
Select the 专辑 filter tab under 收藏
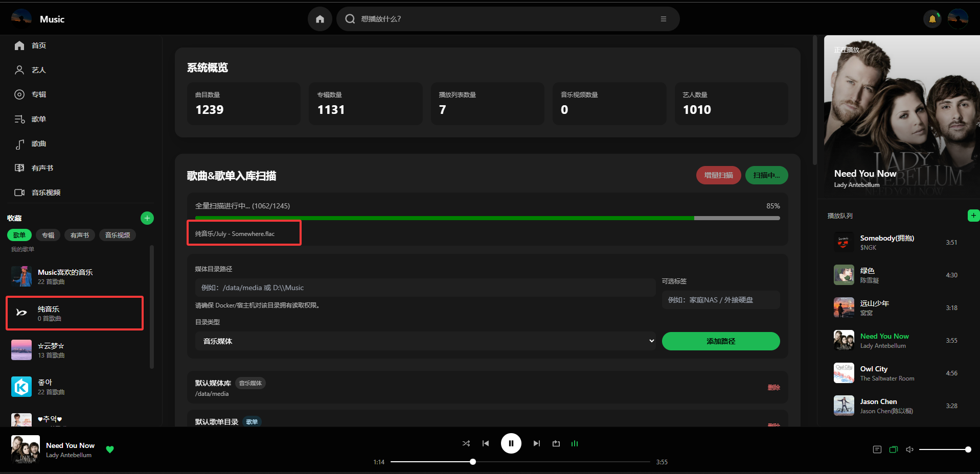pos(48,235)
